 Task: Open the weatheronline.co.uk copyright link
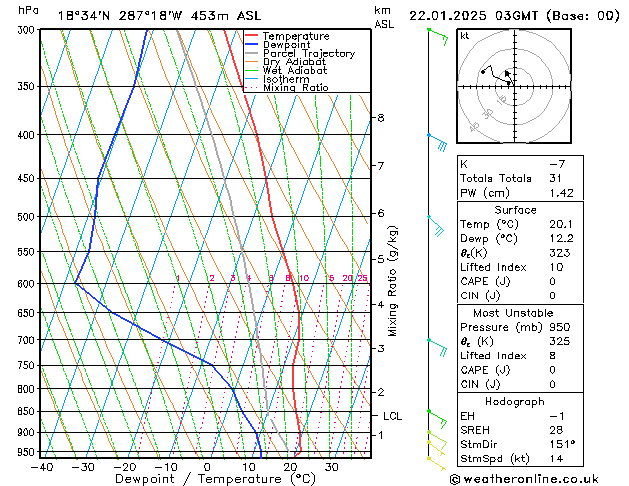click(x=537, y=478)
